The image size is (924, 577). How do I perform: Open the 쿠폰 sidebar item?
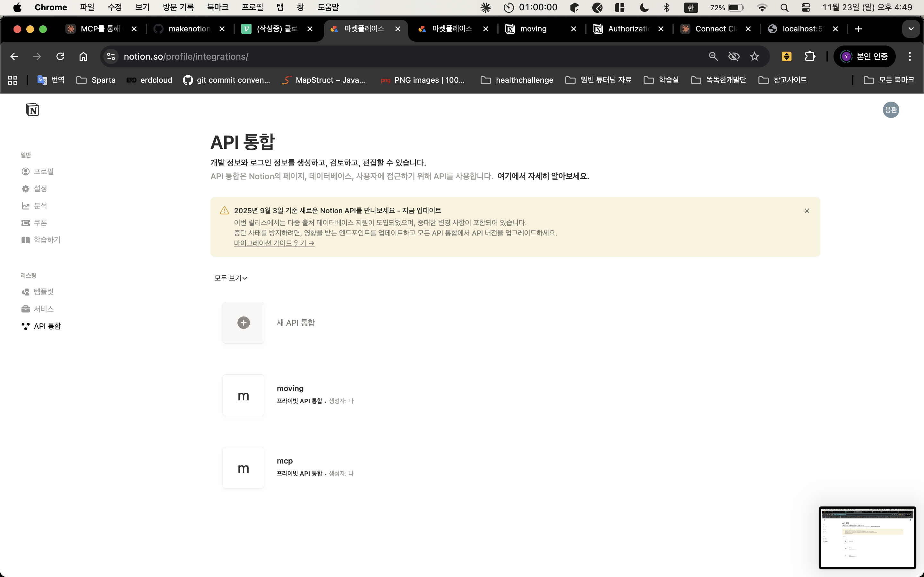40,223
